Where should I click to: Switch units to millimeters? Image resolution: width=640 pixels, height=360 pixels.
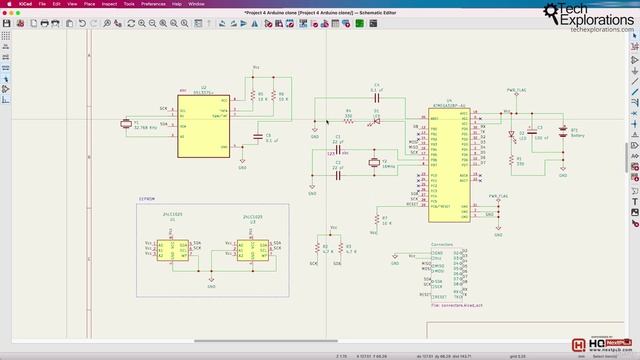coord(6,68)
